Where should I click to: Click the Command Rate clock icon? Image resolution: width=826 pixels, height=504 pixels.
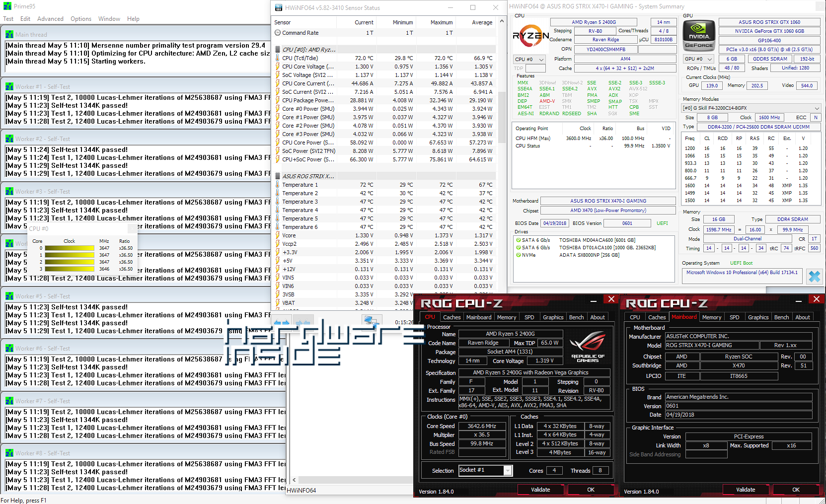pyautogui.click(x=278, y=33)
